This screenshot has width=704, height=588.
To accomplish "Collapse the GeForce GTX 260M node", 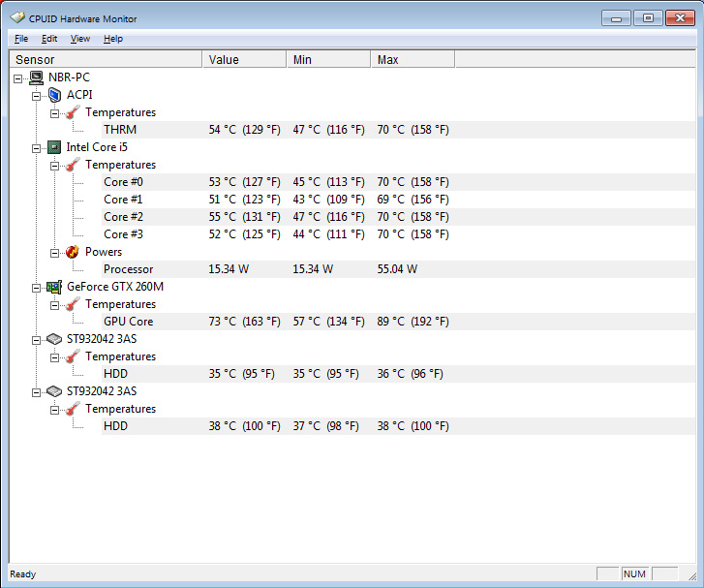I will coord(36,289).
